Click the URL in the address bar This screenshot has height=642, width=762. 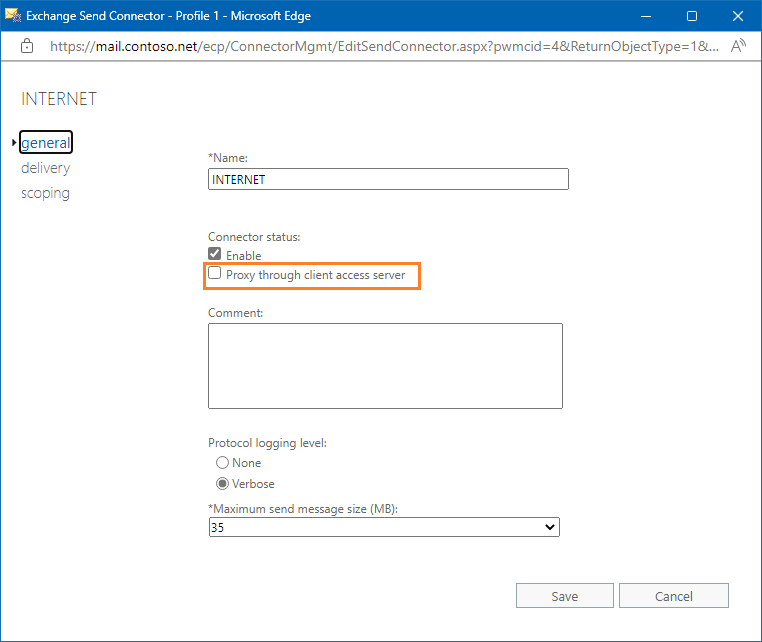[384, 46]
